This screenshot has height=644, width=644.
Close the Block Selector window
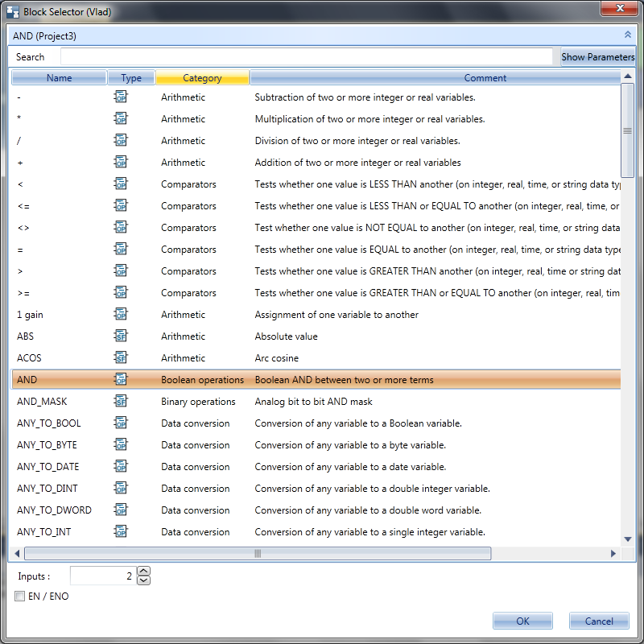(620, 8)
